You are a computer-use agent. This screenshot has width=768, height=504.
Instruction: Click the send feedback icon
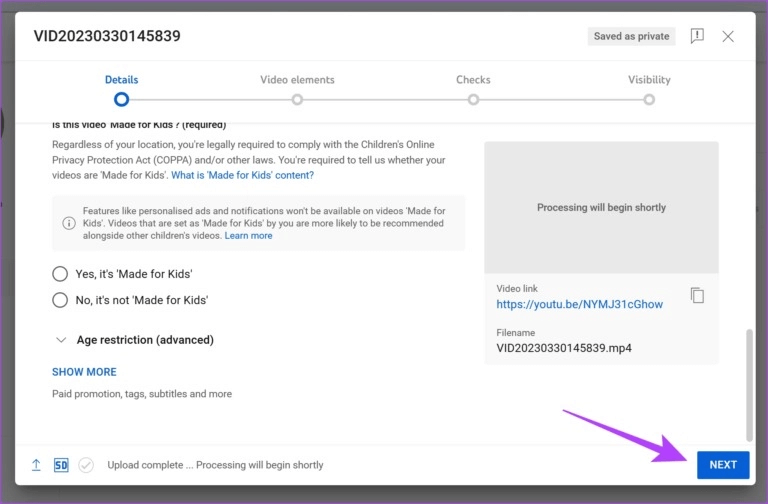[x=697, y=36]
